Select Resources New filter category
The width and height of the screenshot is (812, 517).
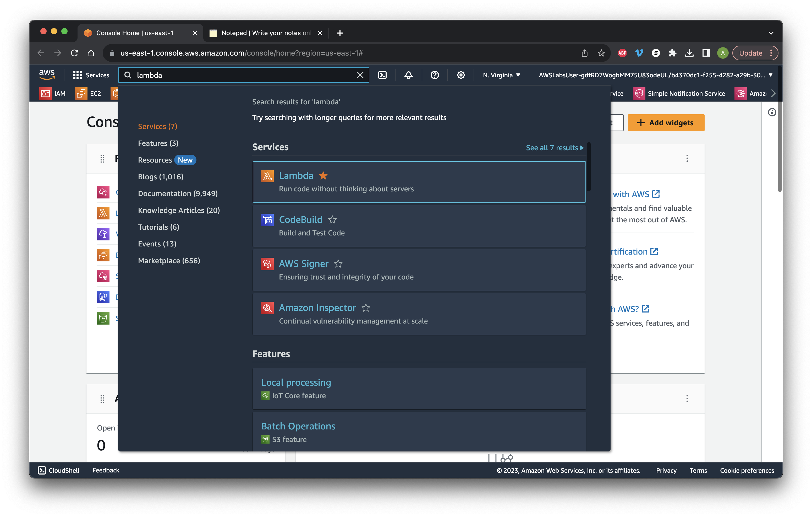(x=167, y=160)
